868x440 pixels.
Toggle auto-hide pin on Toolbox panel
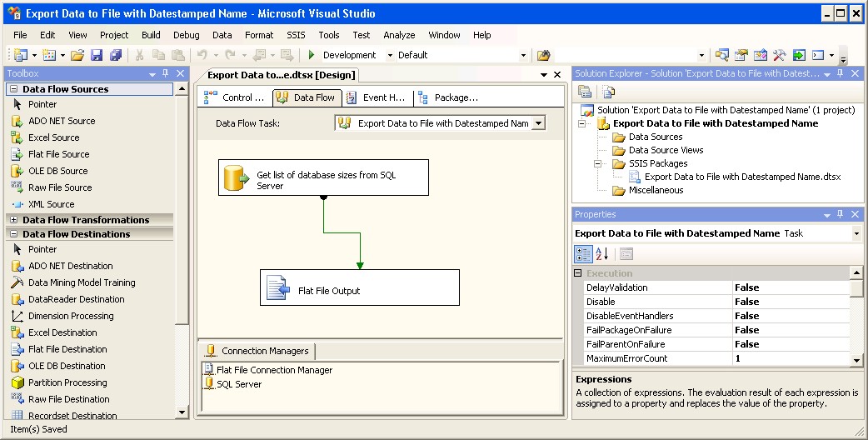coord(166,73)
